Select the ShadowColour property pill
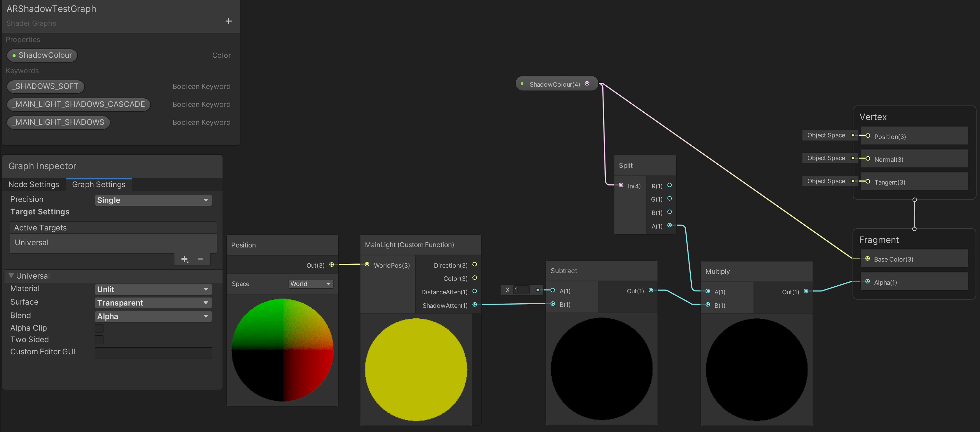 tap(42, 56)
